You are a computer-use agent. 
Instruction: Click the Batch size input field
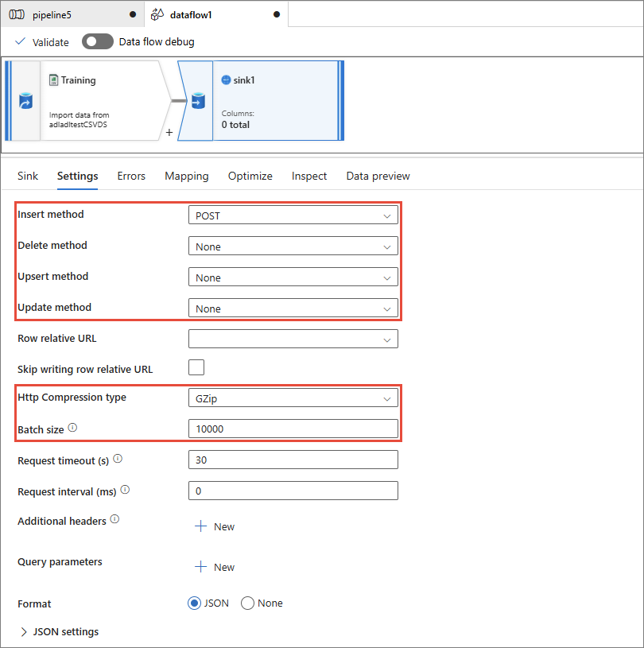293,429
